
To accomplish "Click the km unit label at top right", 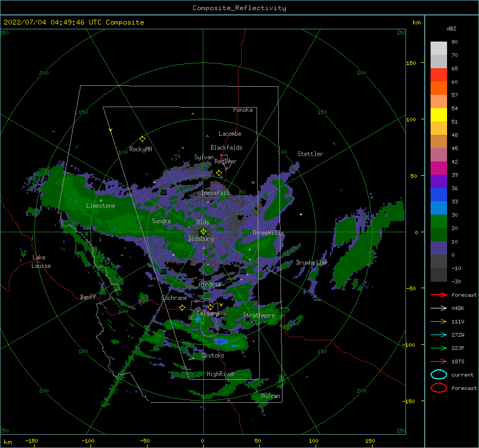I will tap(416, 22).
